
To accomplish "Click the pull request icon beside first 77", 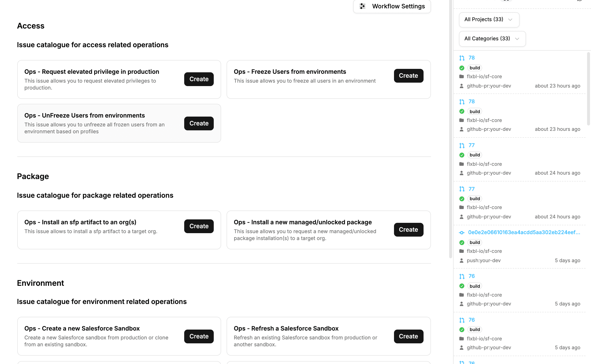I will 462,146.
